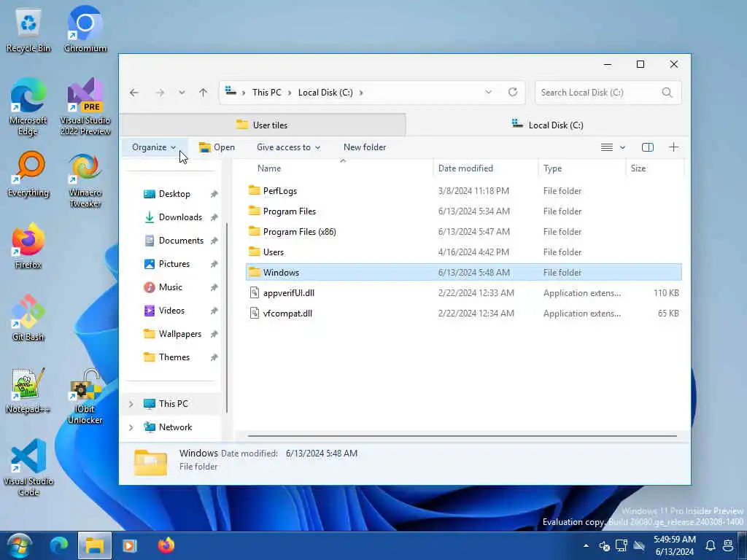Click the pin icon next to Desktop
Viewport: 747px width, 560px height.
214,194
